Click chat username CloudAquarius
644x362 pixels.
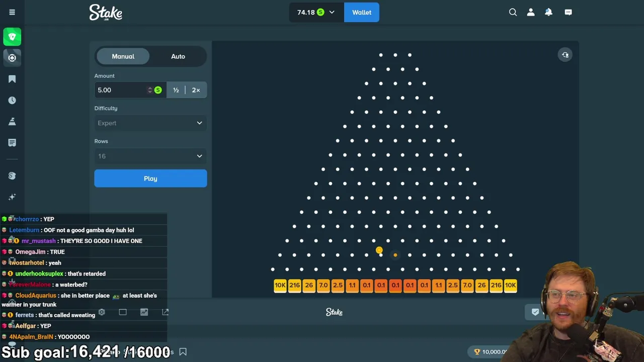click(36, 296)
